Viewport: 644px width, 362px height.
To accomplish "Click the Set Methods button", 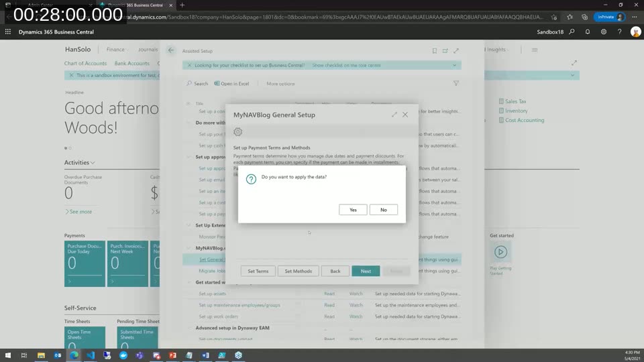I will (x=298, y=271).
